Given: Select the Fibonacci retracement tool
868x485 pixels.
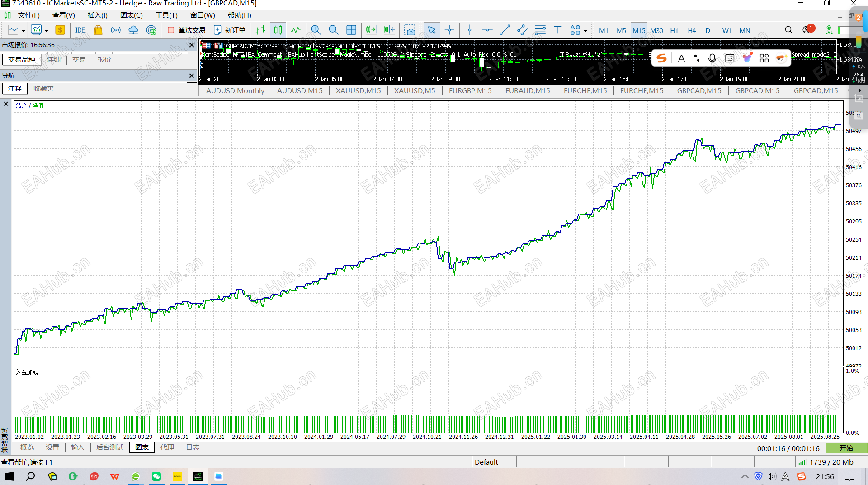Looking at the screenshot, I should point(540,30).
